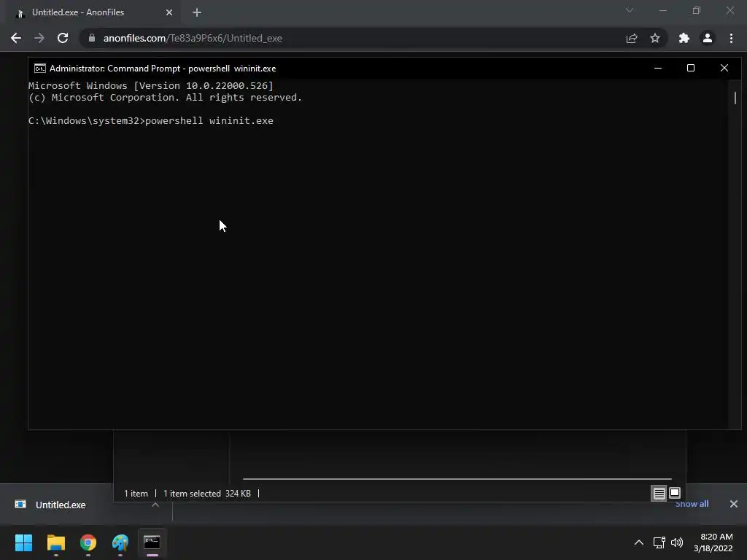Reload the AnonFiles page
Viewport: 747px width, 560px height.
(x=63, y=38)
